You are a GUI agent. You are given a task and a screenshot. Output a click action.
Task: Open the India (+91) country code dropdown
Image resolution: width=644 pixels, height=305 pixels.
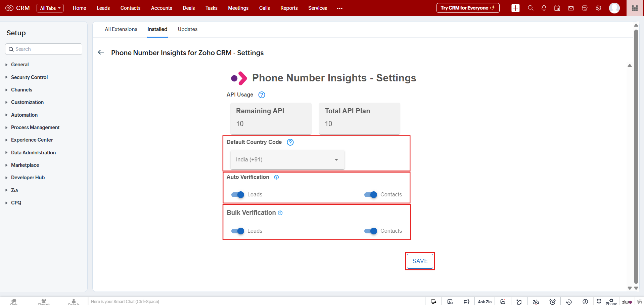pos(287,160)
